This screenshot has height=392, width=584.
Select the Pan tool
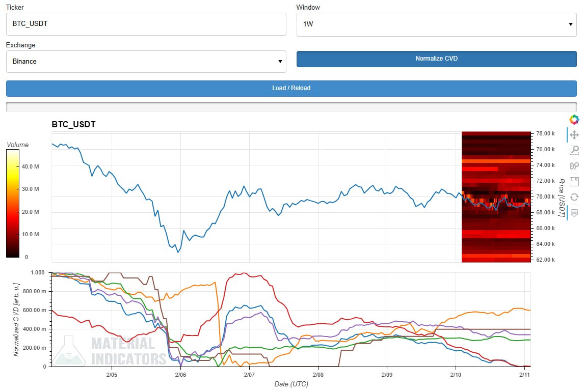pos(574,135)
